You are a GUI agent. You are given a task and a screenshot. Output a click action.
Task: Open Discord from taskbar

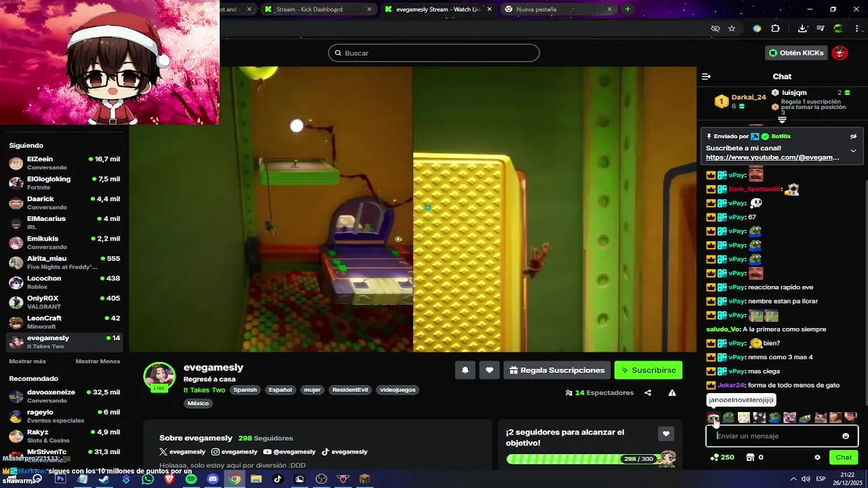coord(212,479)
